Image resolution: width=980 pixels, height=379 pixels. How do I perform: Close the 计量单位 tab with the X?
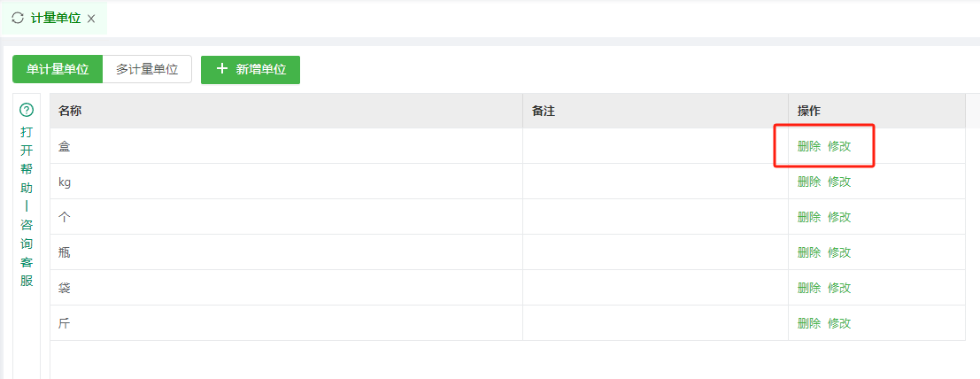[91, 19]
